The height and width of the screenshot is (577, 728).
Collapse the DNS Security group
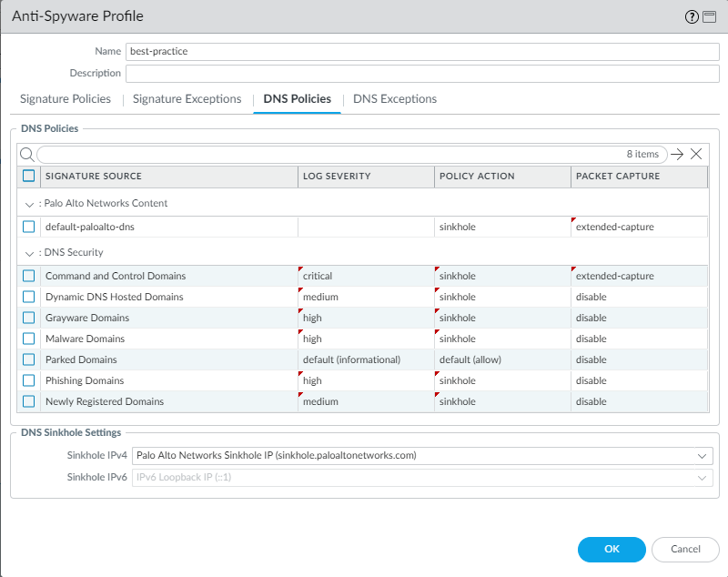tap(29, 253)
